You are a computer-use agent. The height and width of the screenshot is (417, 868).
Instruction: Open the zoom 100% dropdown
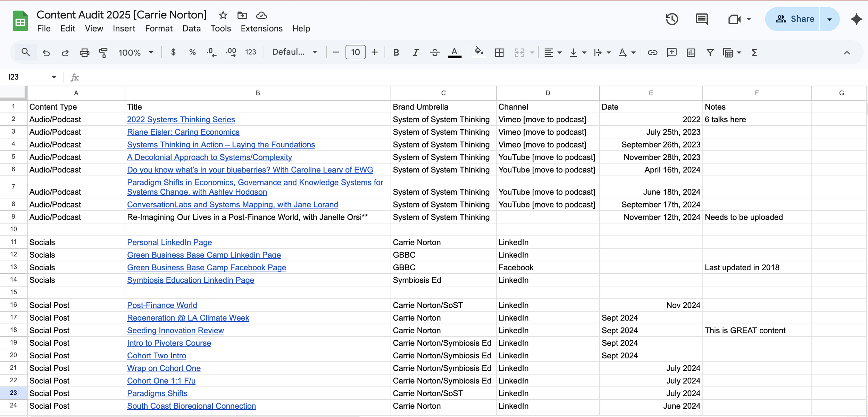click(136, 53)
